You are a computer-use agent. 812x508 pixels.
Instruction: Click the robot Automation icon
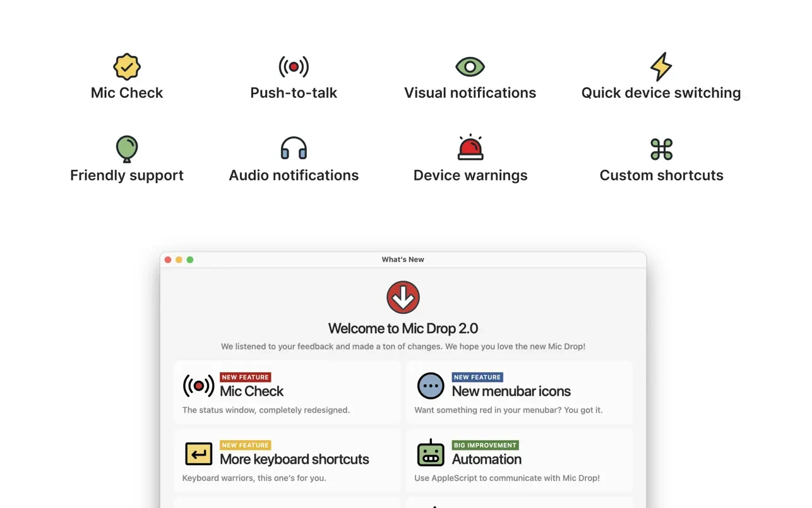click(431, 453)
